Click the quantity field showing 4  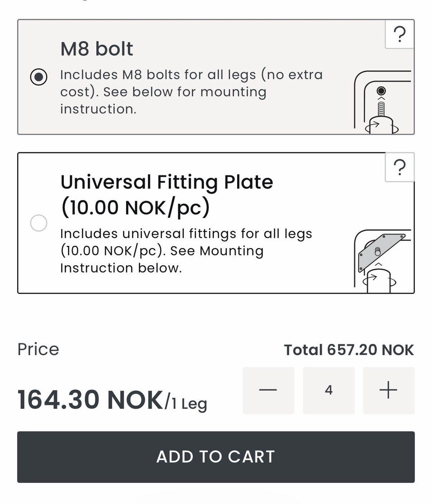point(328,390)
